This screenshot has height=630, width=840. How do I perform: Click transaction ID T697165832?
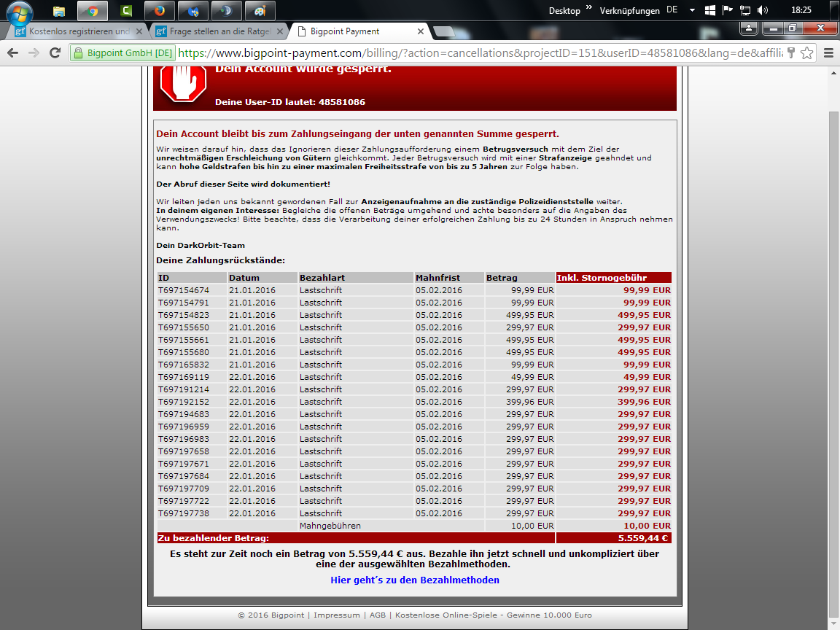[x=184, y=365]
